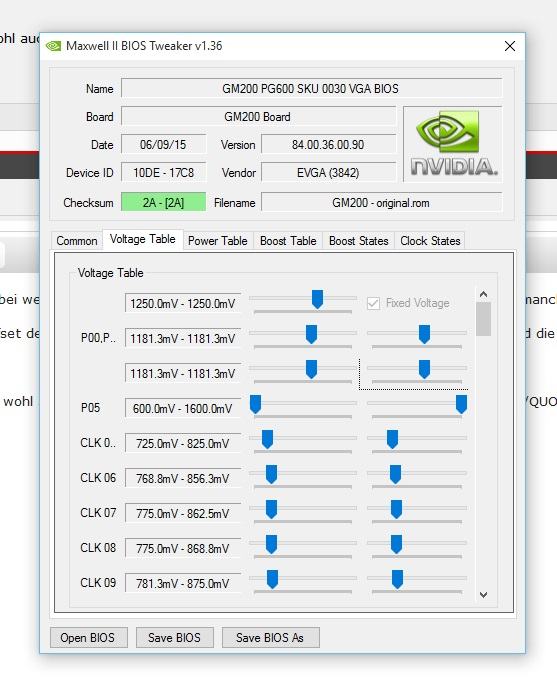Click the Version field 84.00.36.00.90
This screenshot has height=682, width=557.
click(x=328, y=144)
